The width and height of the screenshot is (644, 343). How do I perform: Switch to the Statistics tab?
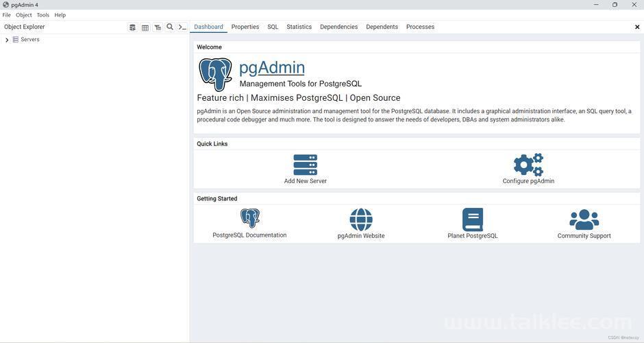pos(299,27)
